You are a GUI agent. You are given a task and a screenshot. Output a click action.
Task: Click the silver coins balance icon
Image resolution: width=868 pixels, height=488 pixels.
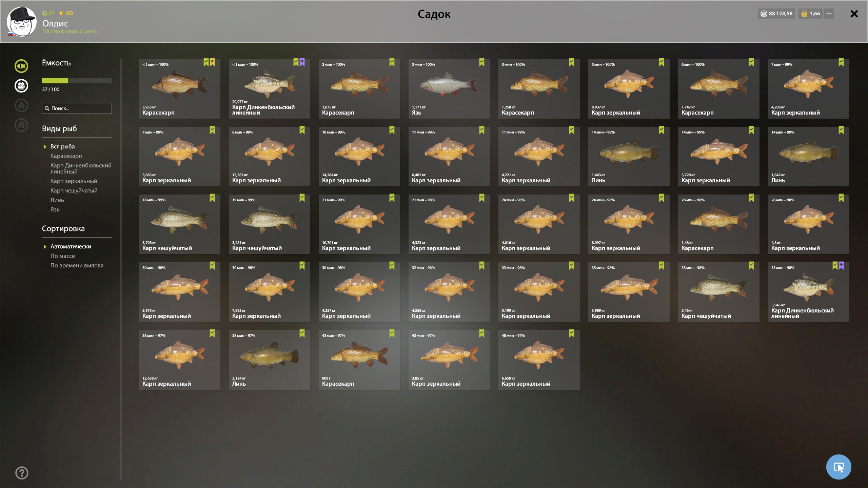pyautogui.click(x=764, y=14)
